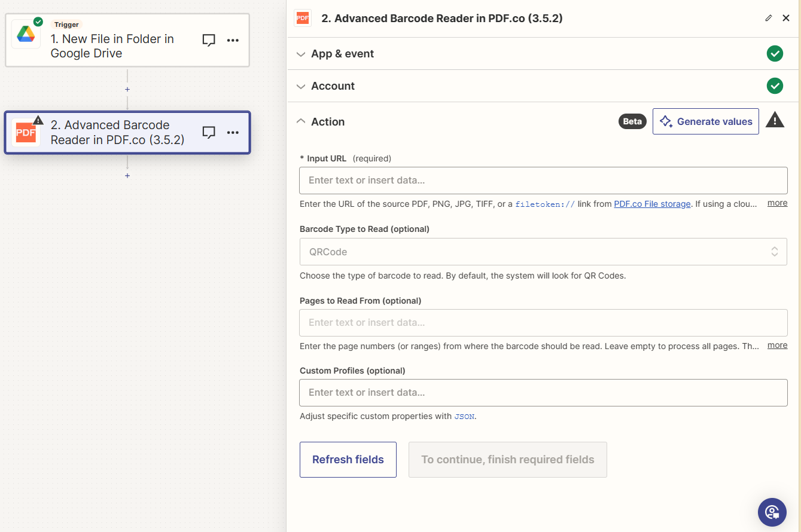Click the Google Drive trigger app icon
801x532 pixels.
point(25,34)
